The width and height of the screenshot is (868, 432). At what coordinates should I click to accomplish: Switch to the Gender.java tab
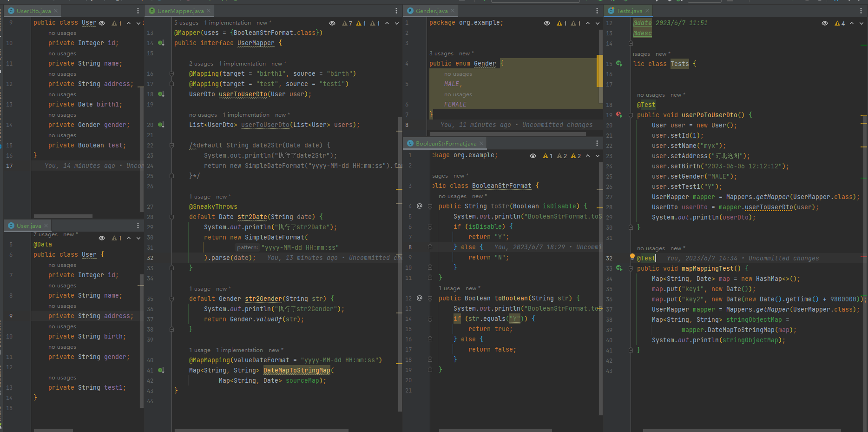(x=431, y=11)
